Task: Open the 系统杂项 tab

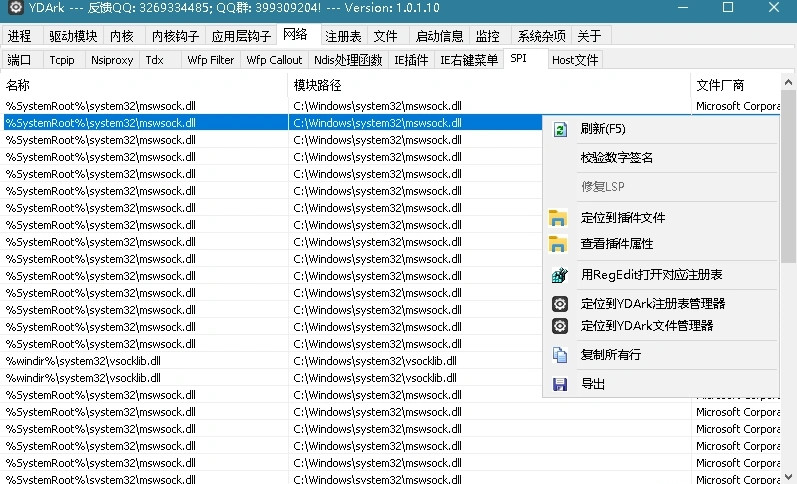Action: click(x=541, y=36)
